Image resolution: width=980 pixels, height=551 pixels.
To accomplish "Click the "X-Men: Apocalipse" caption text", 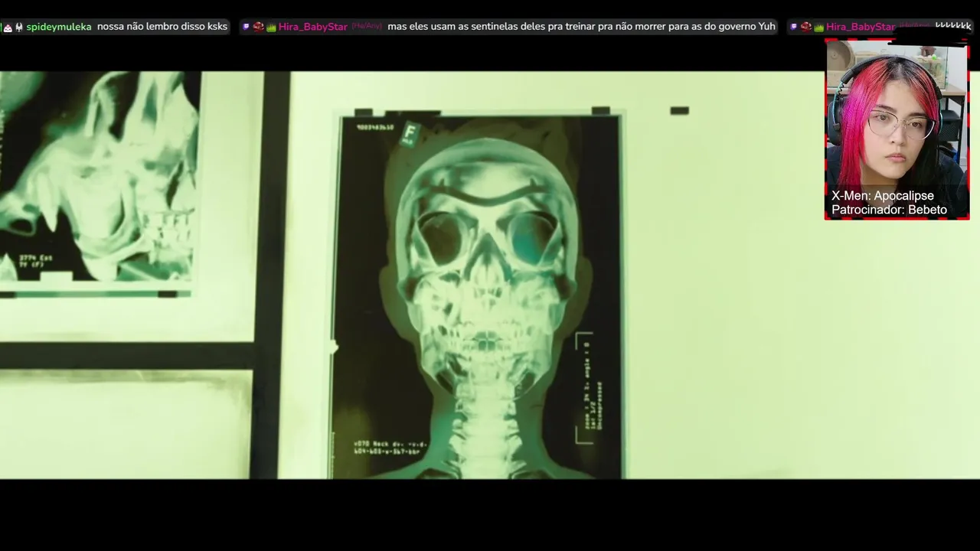I will point(883,196).
